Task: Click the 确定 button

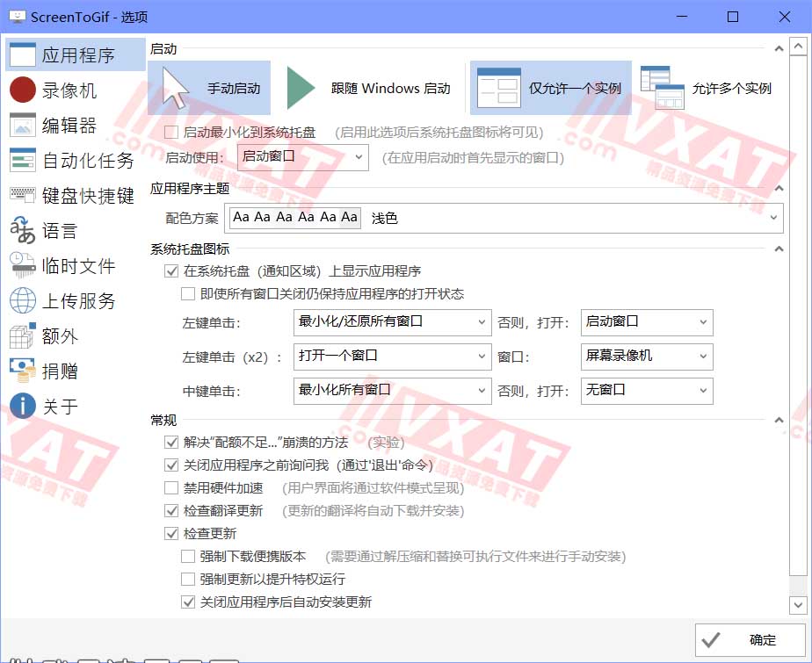Action: [750, 640]
